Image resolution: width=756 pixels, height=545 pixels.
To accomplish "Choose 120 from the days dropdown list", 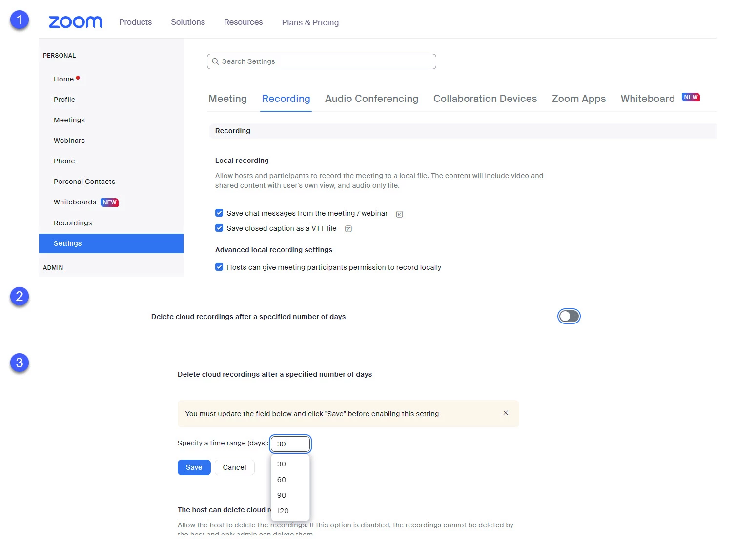I will pos(290,511).
